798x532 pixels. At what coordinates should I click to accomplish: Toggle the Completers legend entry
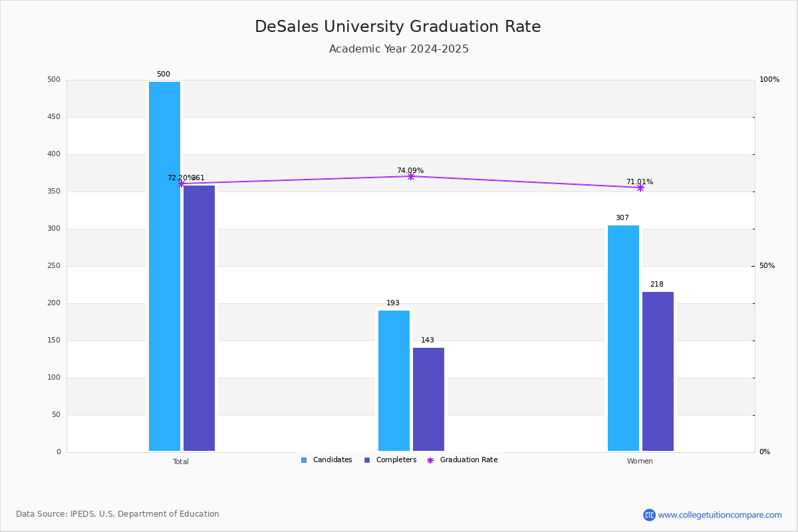[390, 460]
